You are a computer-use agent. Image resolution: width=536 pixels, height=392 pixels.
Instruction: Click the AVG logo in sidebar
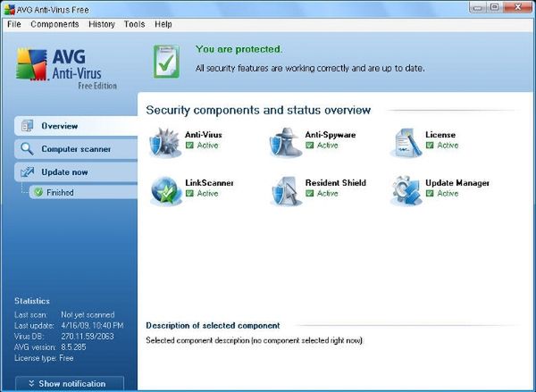[31, 64]
